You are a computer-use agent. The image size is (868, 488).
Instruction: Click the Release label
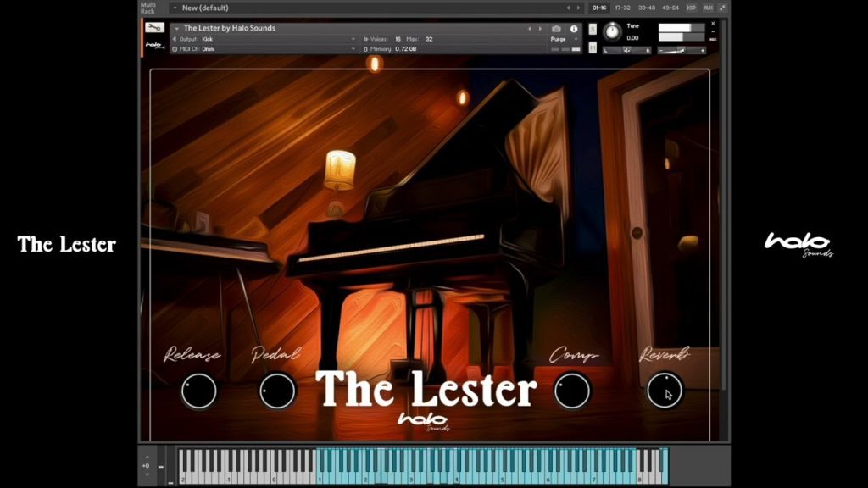pyautogui.click(x=192, y=355)
